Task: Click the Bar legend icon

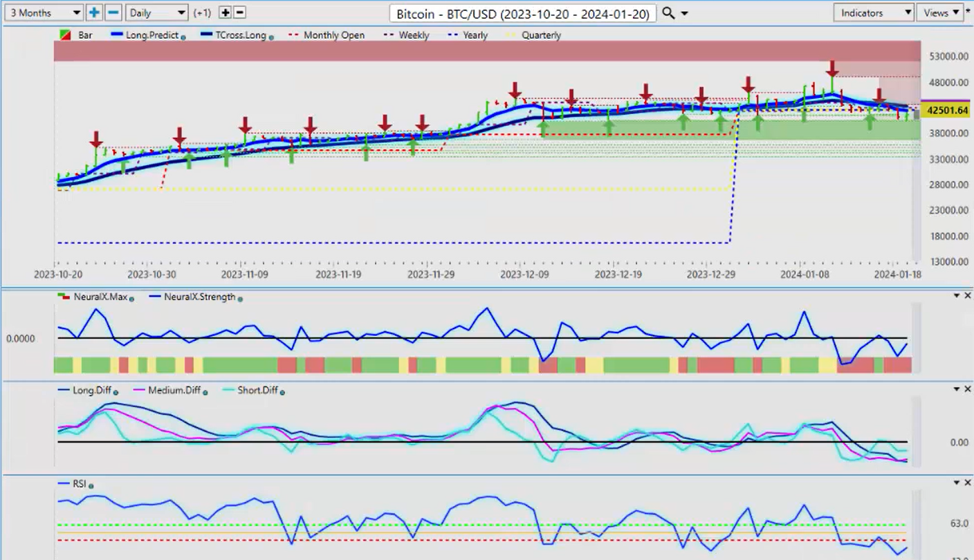Action: (64, 35)
